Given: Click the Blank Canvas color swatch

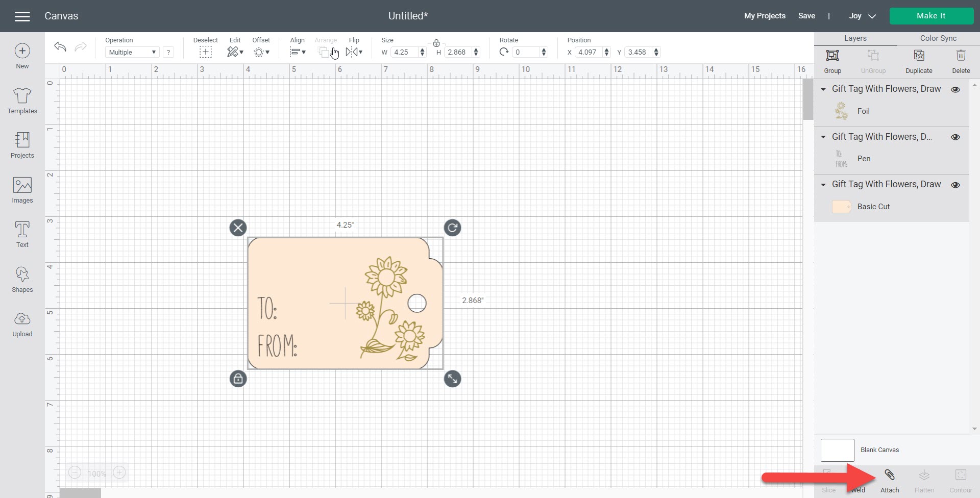Looking at the screenshot, I should (837, 450).
